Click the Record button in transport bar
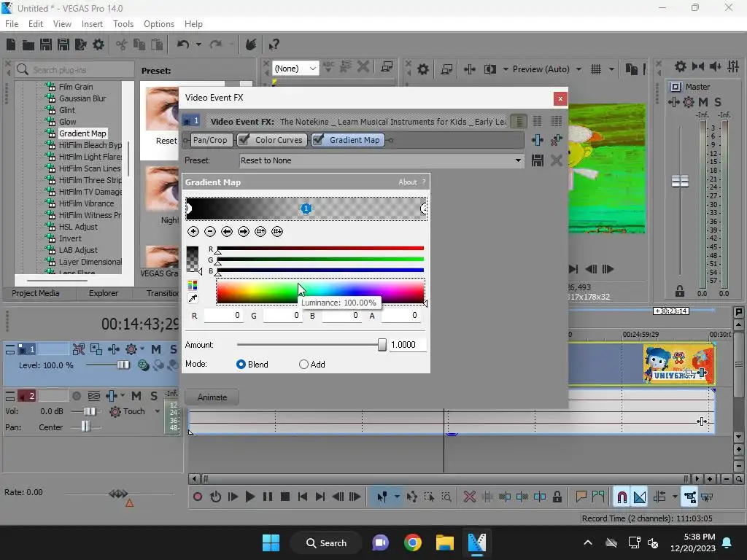747x560 pixels. (x=198, y=497)
